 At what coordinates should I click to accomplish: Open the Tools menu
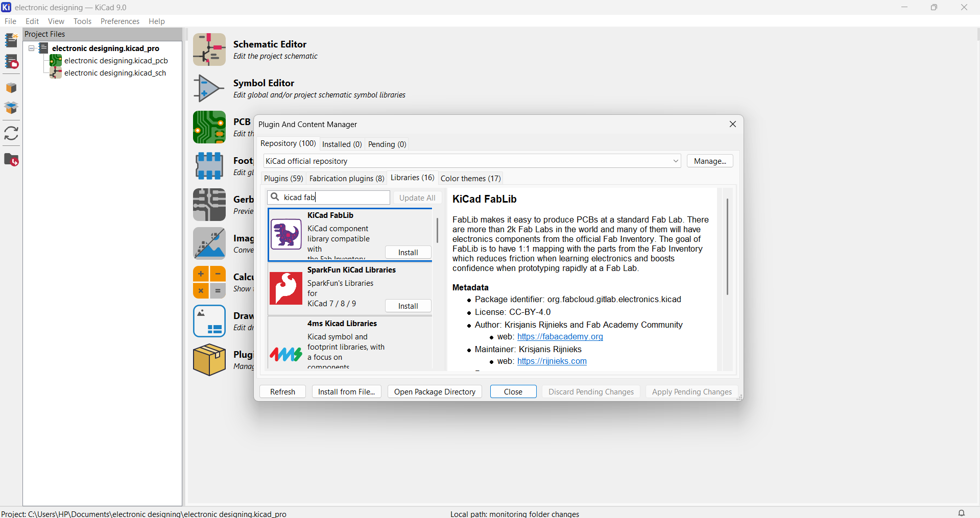[82, 21]
